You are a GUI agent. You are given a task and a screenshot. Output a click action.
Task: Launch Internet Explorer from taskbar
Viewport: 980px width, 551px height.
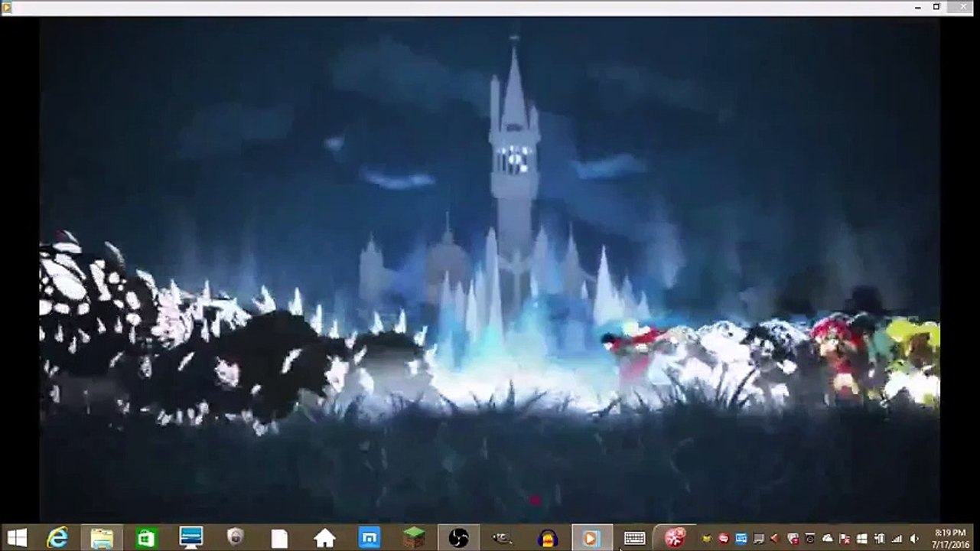[x=57, y=538]
